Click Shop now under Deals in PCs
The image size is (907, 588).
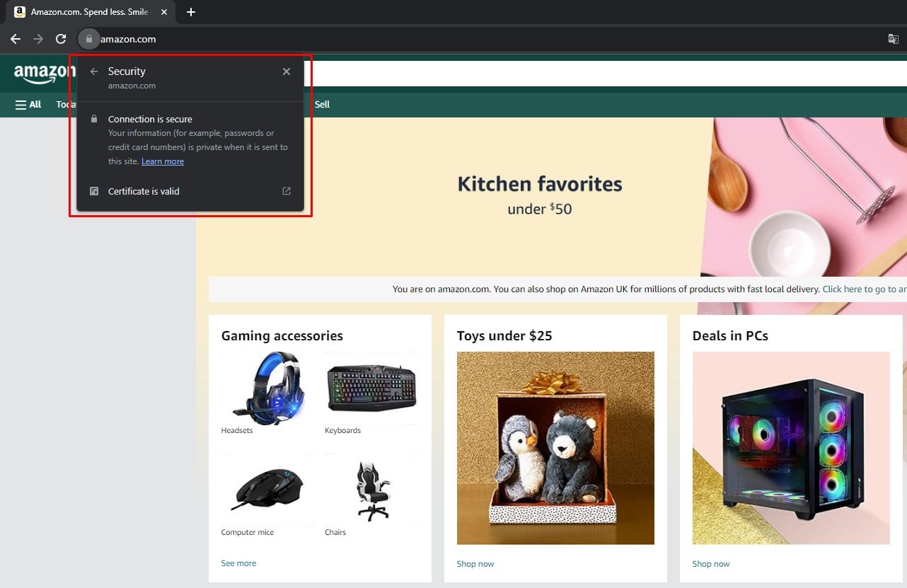711,564
